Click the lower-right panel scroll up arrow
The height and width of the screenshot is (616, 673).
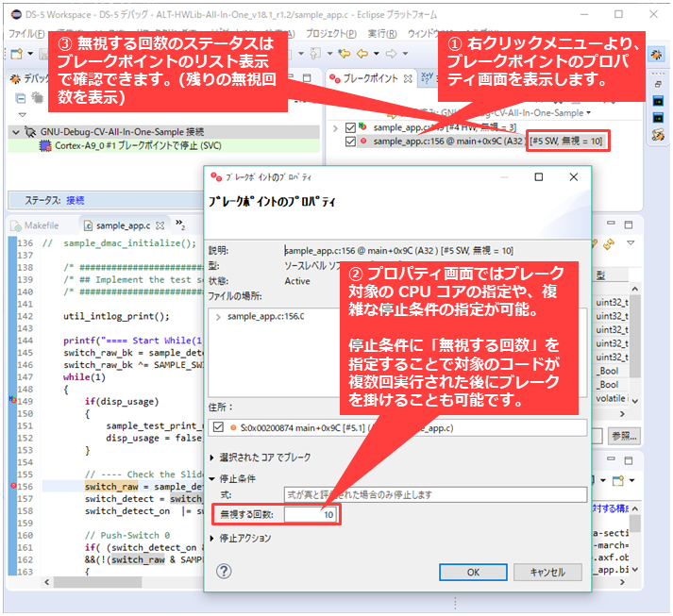[635, 508]
